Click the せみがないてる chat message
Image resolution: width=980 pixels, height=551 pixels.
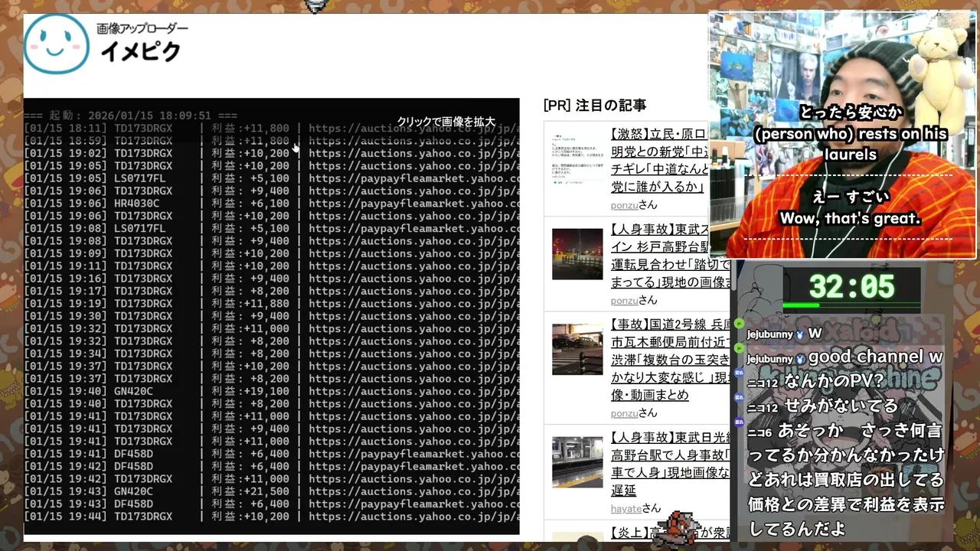840,406
